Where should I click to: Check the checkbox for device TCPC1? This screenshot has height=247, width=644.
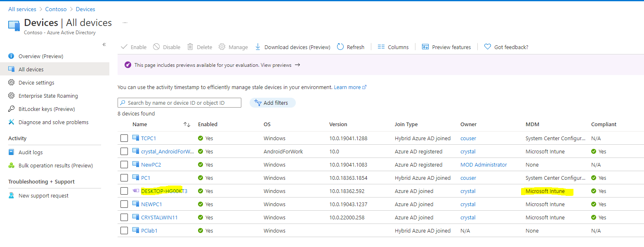coord(124,138)
